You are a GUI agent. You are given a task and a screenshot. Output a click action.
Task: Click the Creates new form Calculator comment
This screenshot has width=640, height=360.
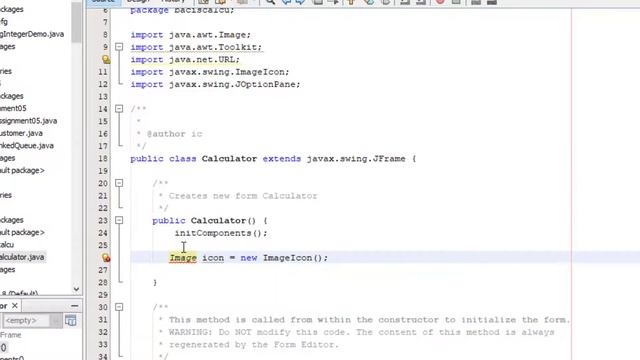pos(243,196)
